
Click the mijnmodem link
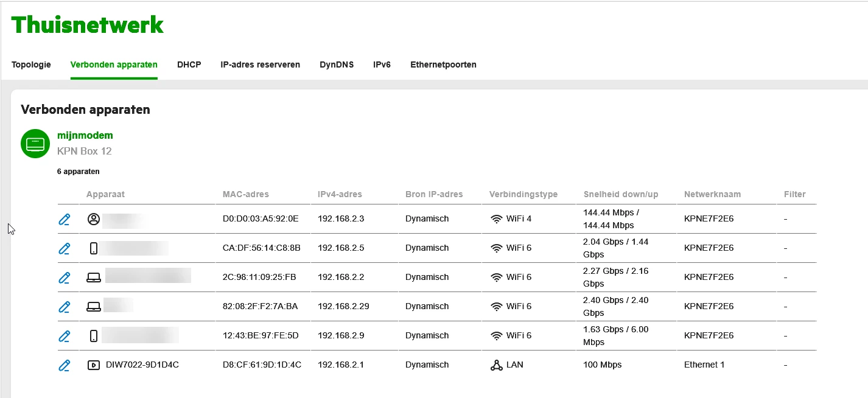click(85, 135)
